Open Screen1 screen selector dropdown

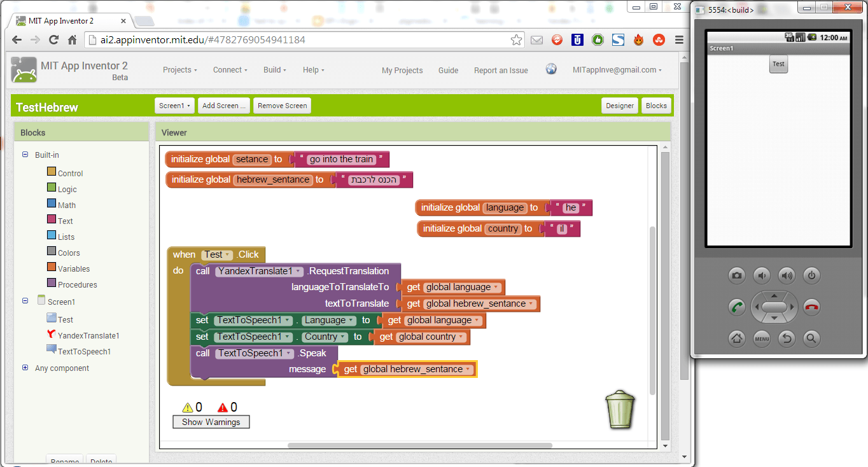[174, 106]
